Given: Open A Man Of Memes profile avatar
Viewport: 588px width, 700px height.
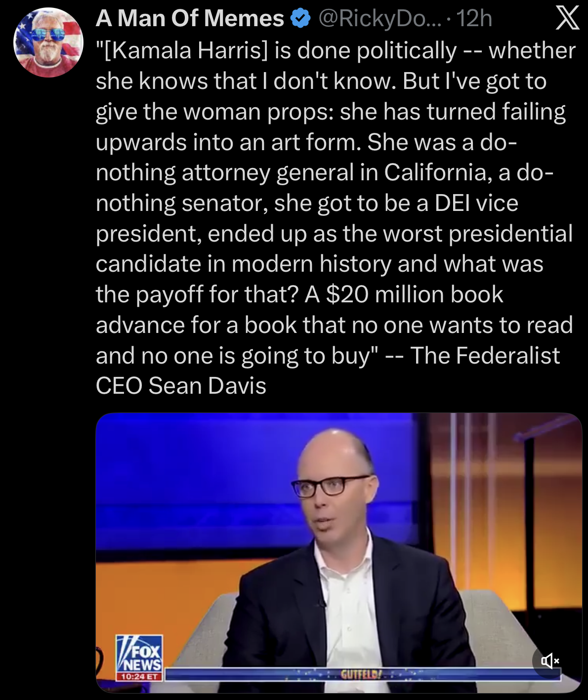Looking at the screenshot, I should (x=48, y=42).
